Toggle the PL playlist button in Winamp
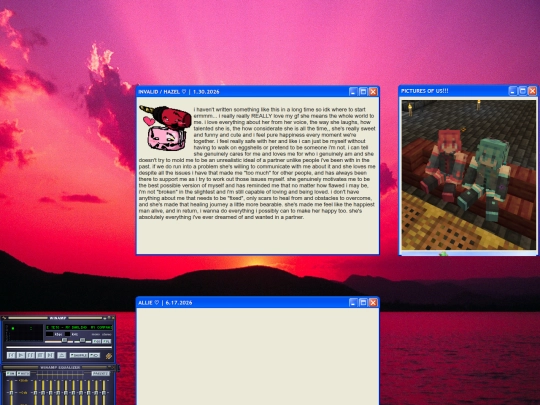The width and height of the screenshot is (540, 405). click(x=106, y=341)
